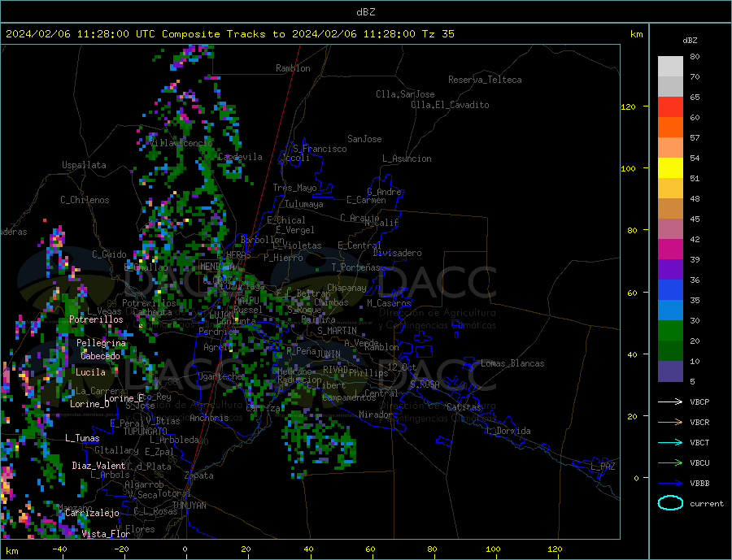This screenshot has width=732, height=560.
Task: Click the S_MARTIN map label
Action: (337, 331)
